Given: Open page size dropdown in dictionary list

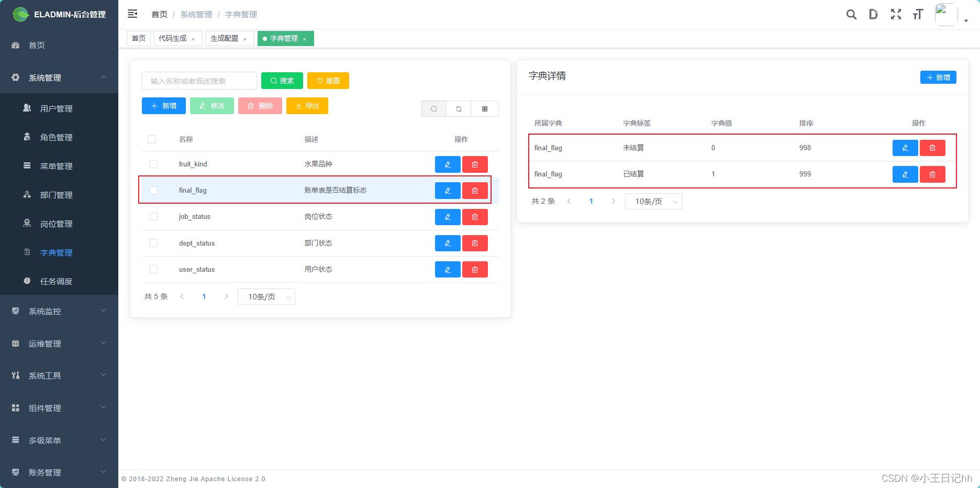Looking at the screenshot, I should click(x=266, y=297).
